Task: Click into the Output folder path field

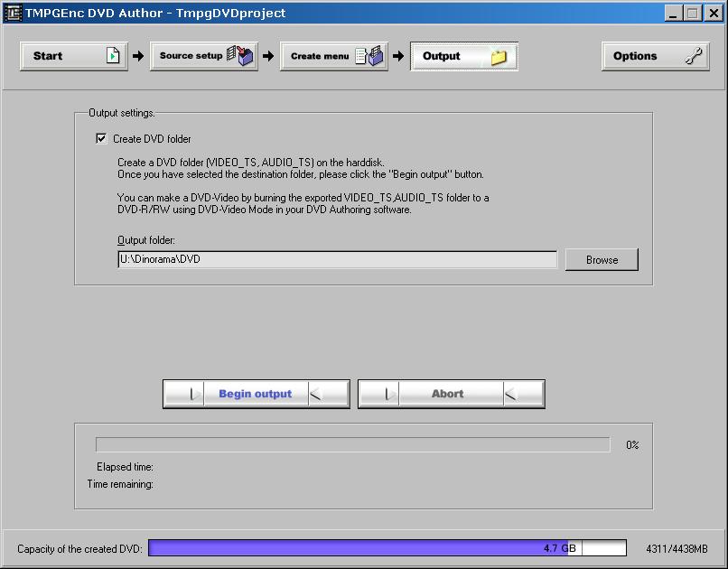Action: (337, 260)
